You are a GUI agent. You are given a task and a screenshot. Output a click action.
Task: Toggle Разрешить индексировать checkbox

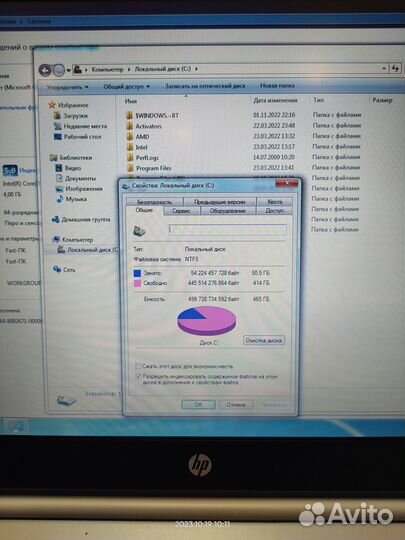click(x=138, y=376)
